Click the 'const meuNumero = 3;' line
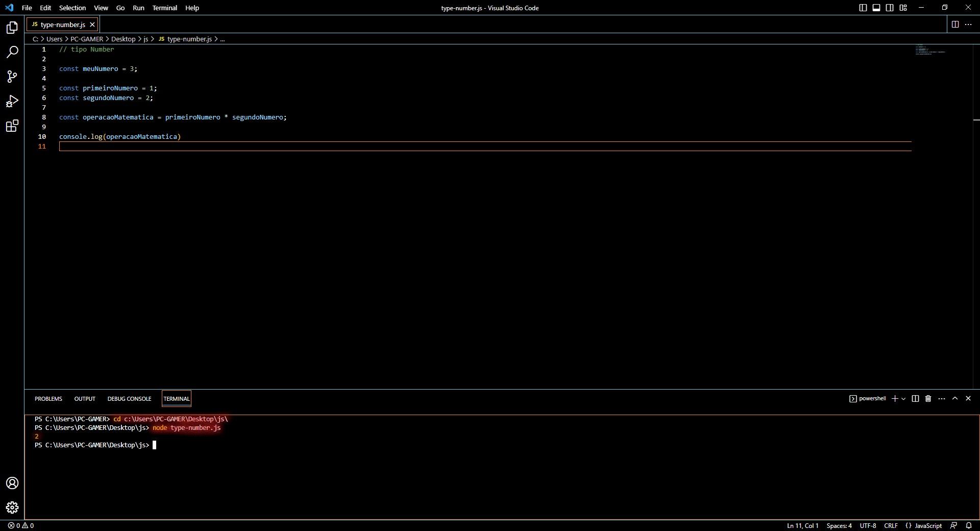The image size is (980, 531). coord(98,69)
